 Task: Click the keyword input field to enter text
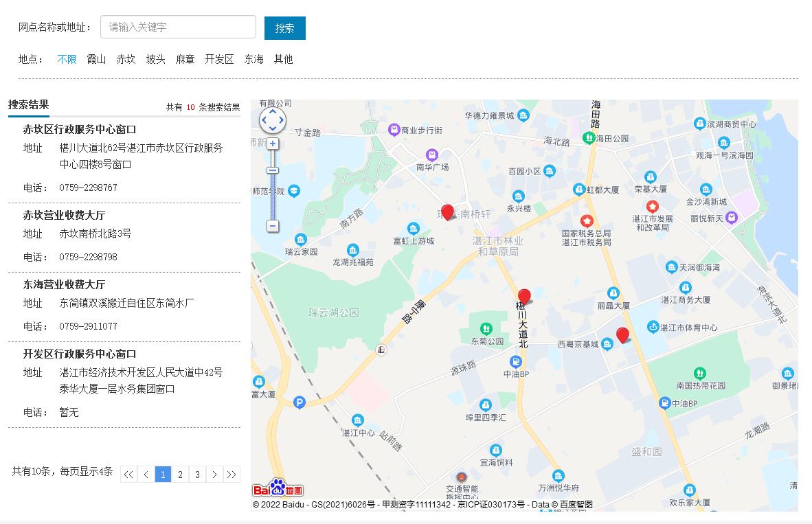[x=178, y=27]
